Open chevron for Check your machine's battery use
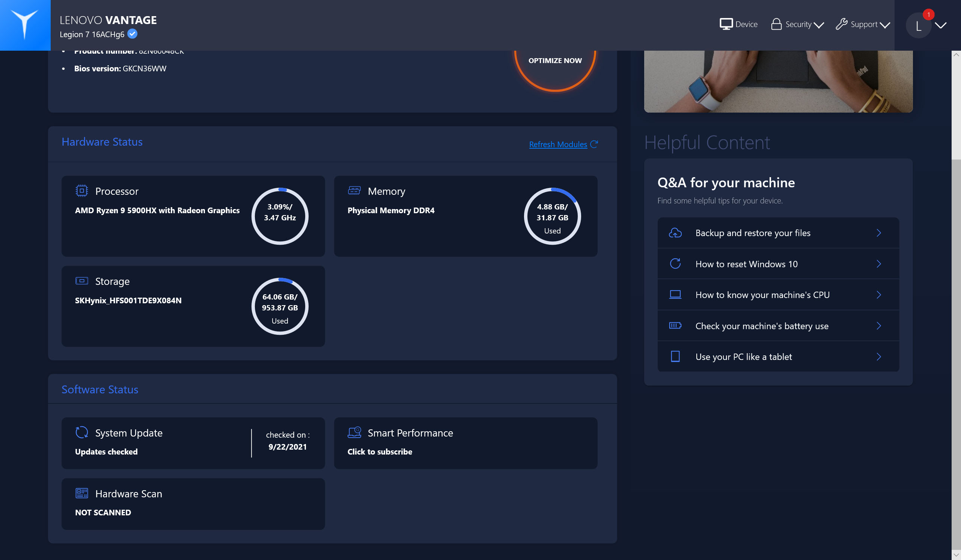 (879, 325)
